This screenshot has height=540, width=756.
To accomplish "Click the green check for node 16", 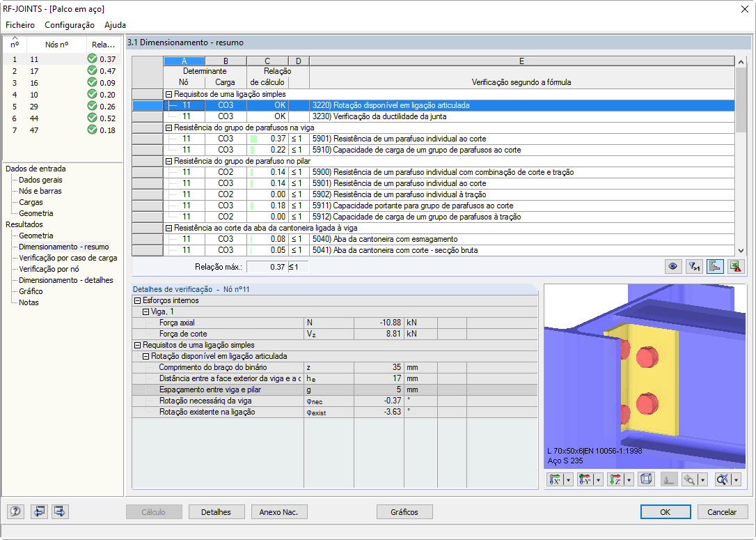I will 92,82.
